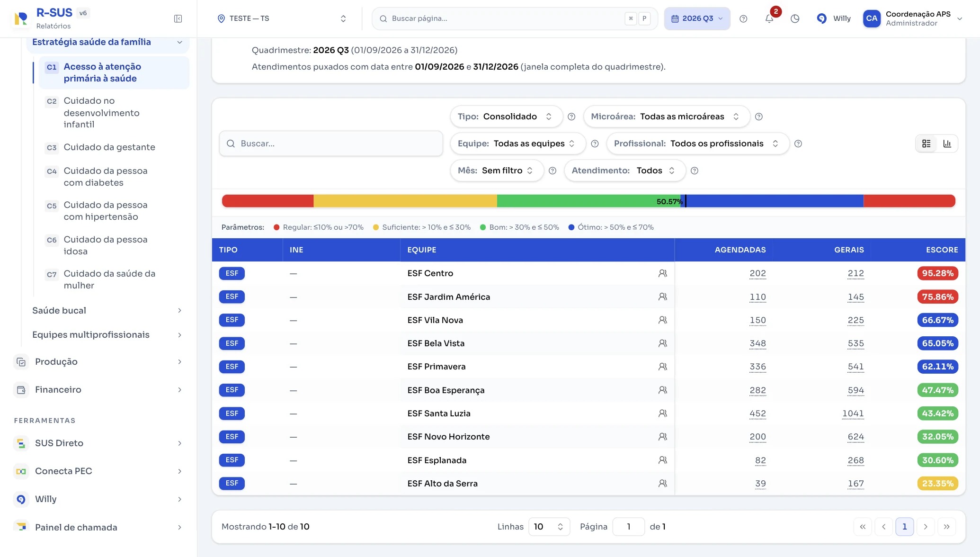
Task: View members icon for ESF Alto da Serra
Action: coord(663,484)
